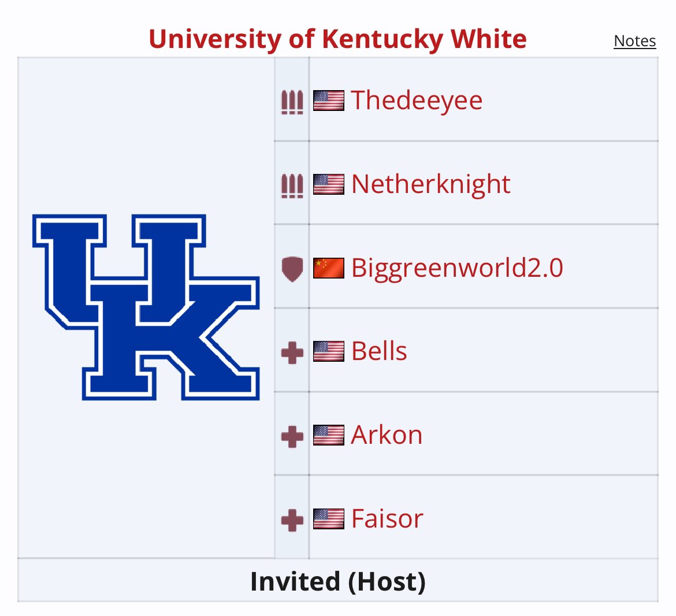The image size is (676, 616).
Task: Click the US flag next to Netherknight
Action: [329, 184]
